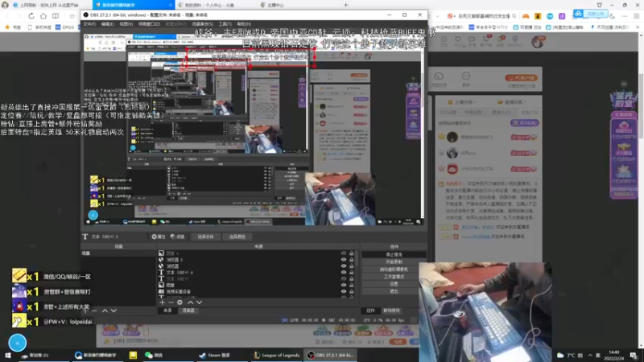Move selected source down in sources list

point(199,302)
